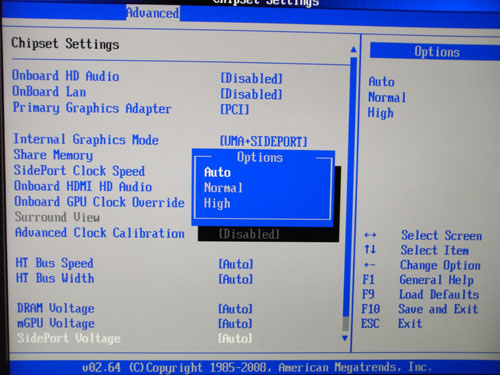This screenshot has height=375, width=500.
Task: Select the OnBoard Lan setting
Action: click(x=49, y=91)
